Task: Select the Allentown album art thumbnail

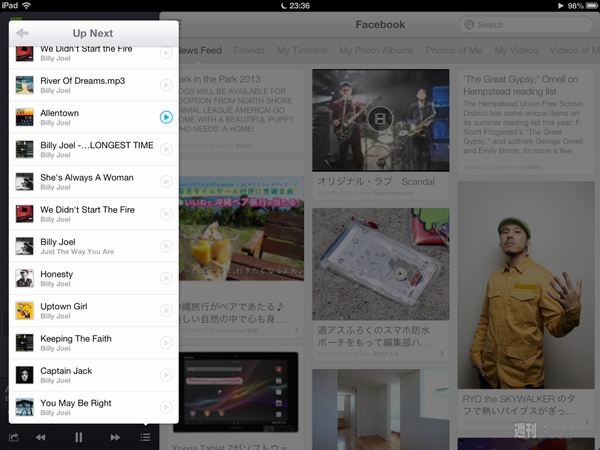Action: tap(24, 117)
